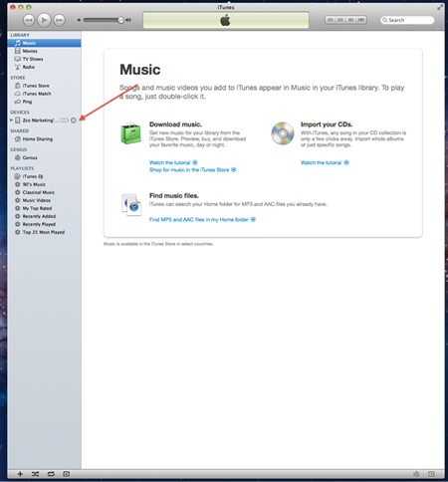Click the Import your CDs heading
The width and height of the screenshot is (448, 482).
[327, 124]
